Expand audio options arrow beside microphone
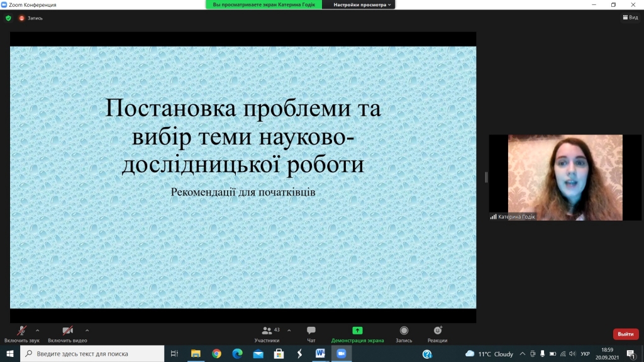This screenshot has height=362, width=644. tap(38, 330)
